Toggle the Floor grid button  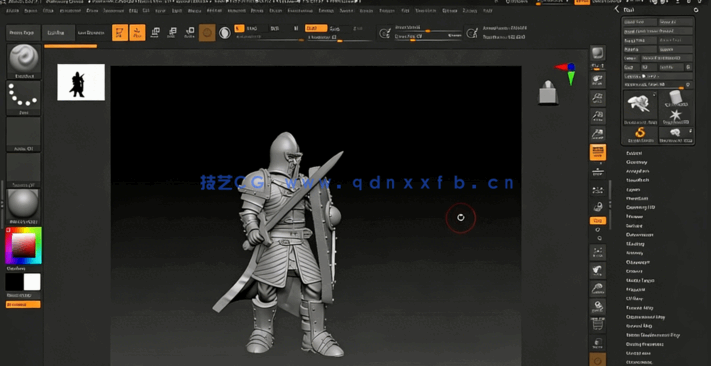click(x=598, y=172)
